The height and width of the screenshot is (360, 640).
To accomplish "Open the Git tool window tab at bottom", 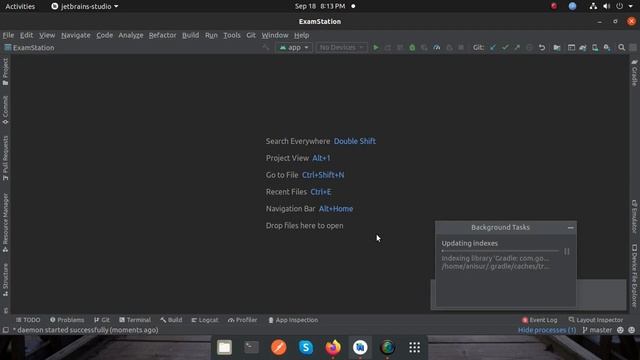I will (102, 320).
